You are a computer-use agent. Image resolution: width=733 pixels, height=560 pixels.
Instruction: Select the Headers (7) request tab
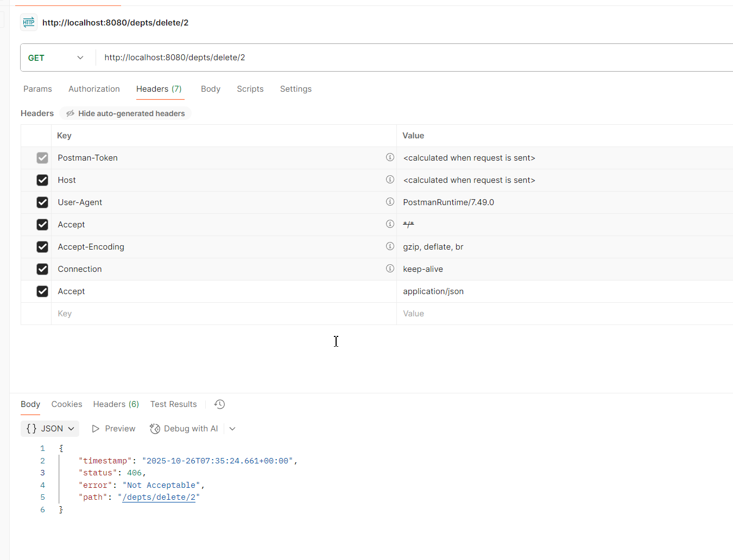pos(159,89)
